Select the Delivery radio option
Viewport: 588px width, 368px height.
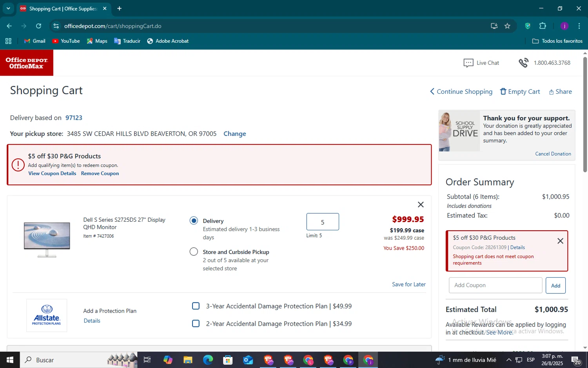(194, 220)
